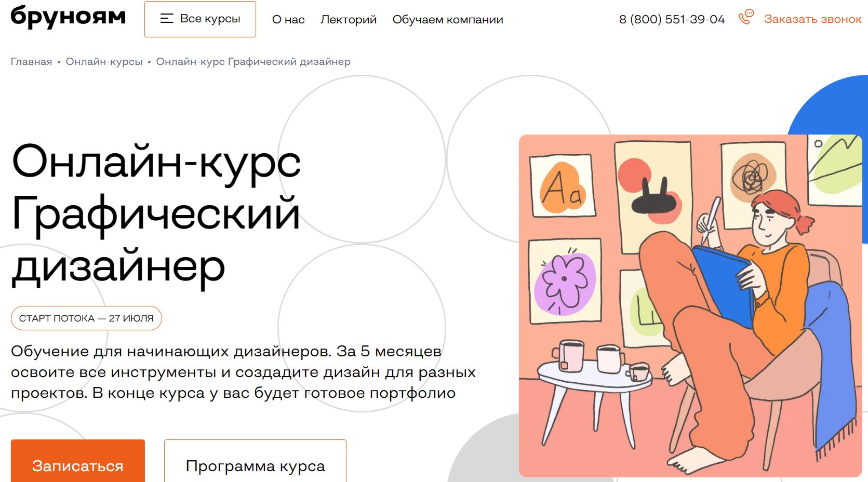Viewport: 868px width, 482px height.
Task: Click the брунoям logo
Action: pos(68,17)
